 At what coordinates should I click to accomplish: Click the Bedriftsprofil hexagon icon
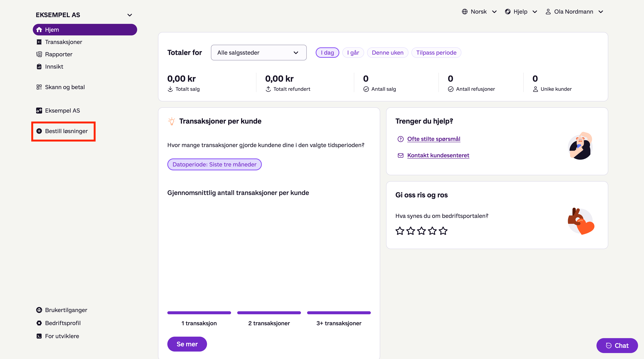pyautogui.click(x=39, y=323)
